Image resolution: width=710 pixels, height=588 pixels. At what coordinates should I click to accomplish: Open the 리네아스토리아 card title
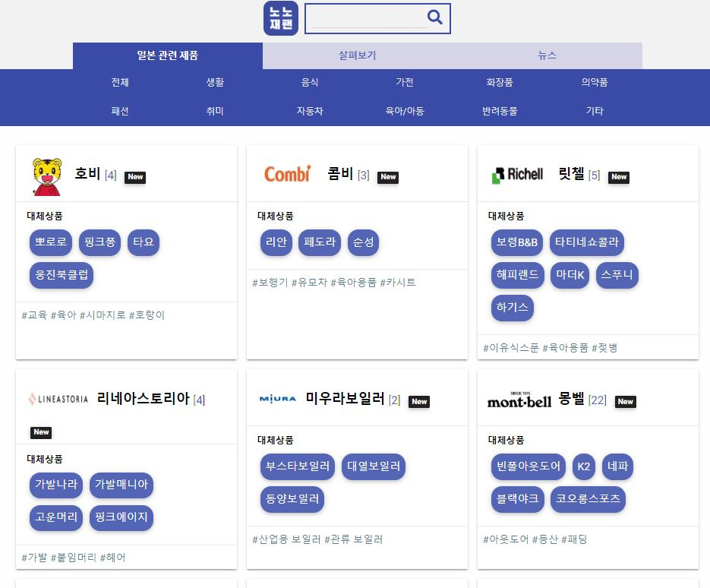(143, 398)
